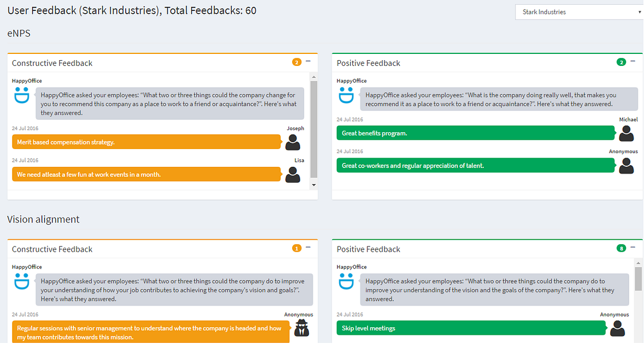Collapse the eNPS Positive Feedback panel
This screenshot has height=344, width=644.
(633, 61)
